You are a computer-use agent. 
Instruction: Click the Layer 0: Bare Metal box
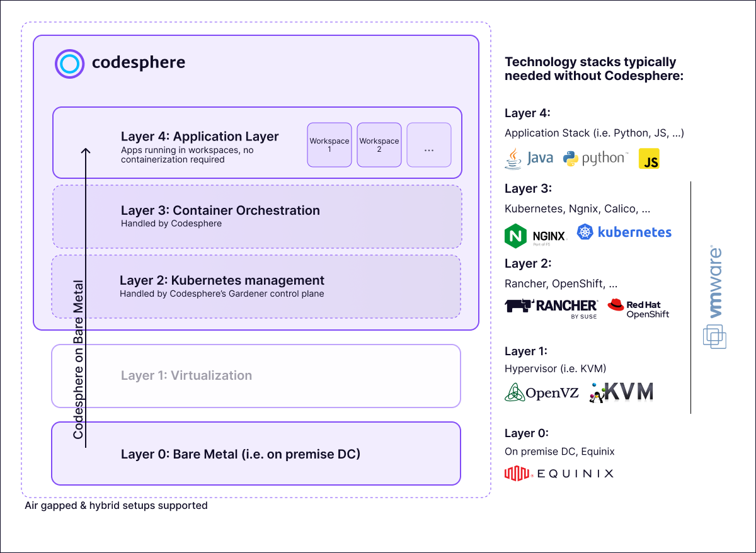click(x=256, y=453)
